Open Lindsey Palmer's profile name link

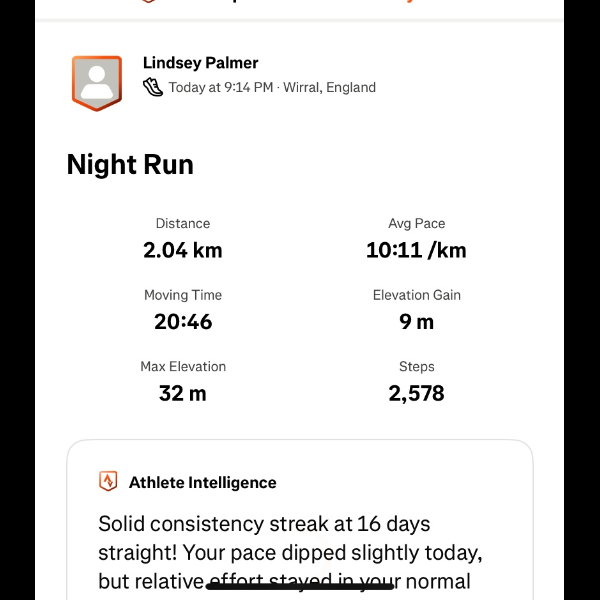(200, 63)
